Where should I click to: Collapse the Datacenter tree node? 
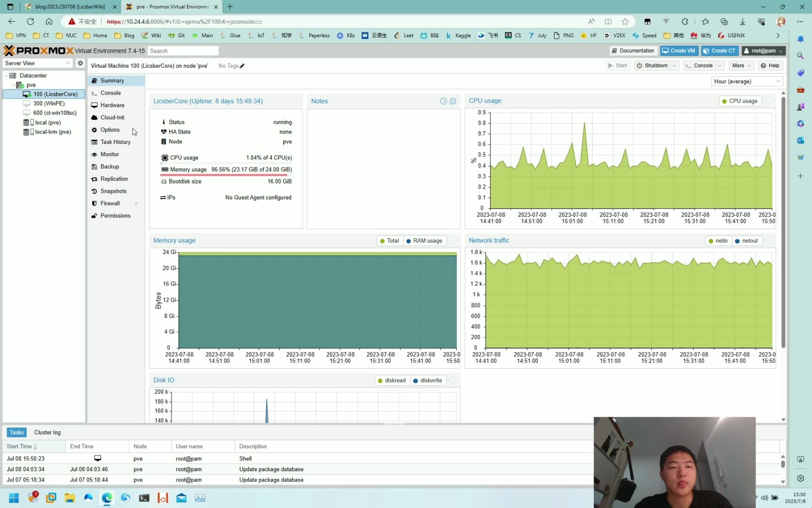[6, 75]
